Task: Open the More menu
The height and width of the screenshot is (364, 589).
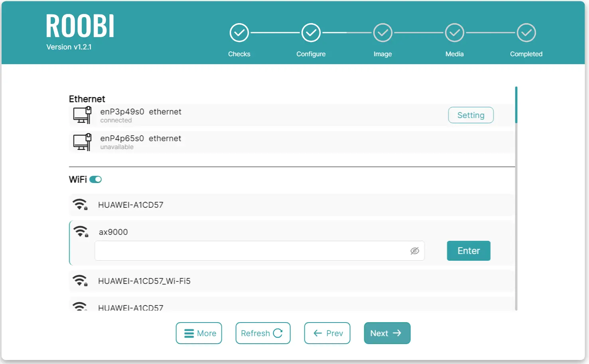Action: click(199, 333)
